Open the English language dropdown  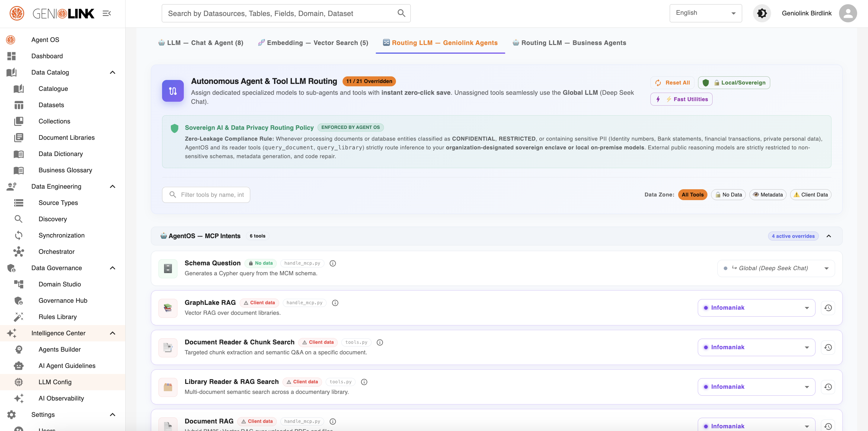[706, 14]
